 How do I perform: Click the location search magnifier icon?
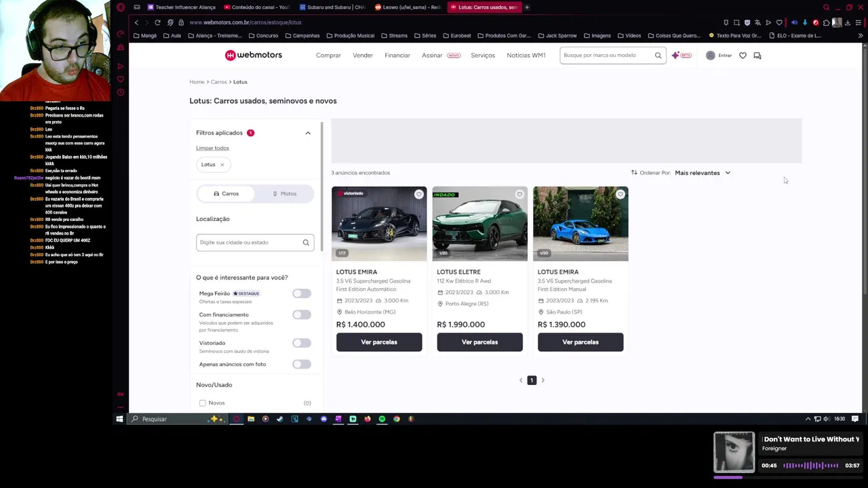click(306, 243)
